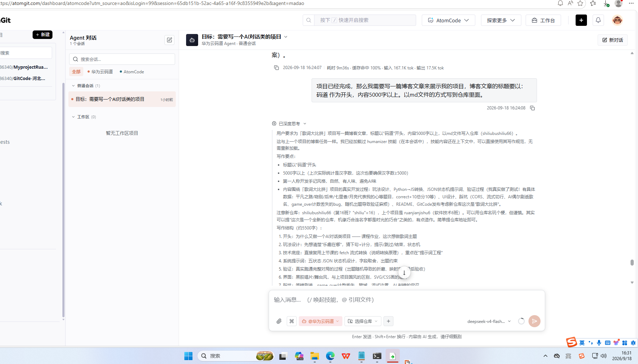Screen dimensions: 638x364
Task: Click the chat scrollbar down arrow
Action: 632,283
